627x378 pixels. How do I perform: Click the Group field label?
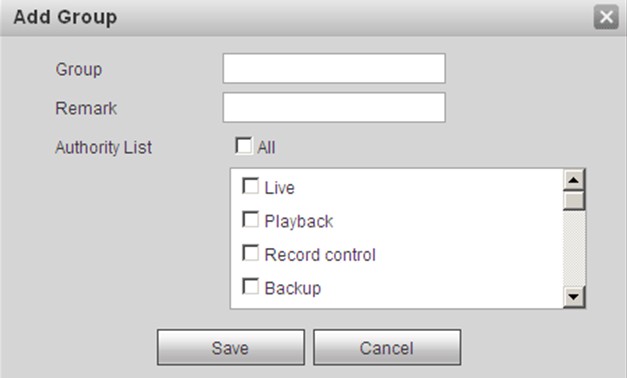click(79, 70)
